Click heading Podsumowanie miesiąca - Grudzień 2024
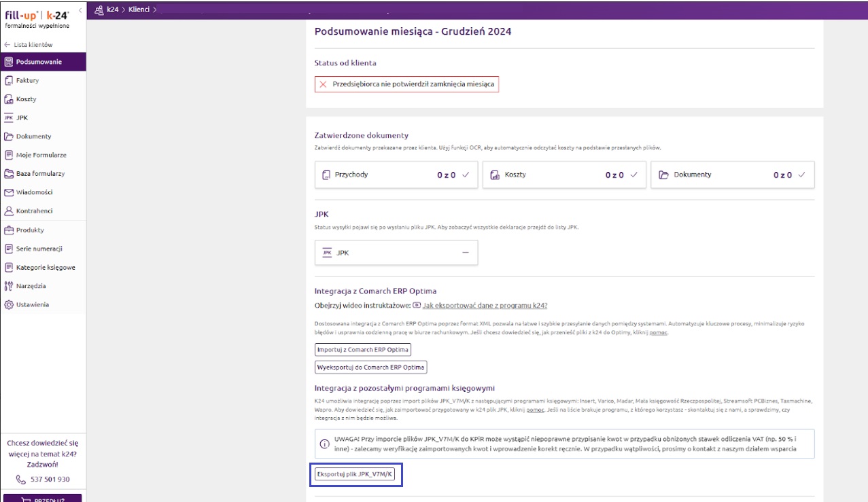The width and height of the screenshot is (868, 502). pos(413,31)
